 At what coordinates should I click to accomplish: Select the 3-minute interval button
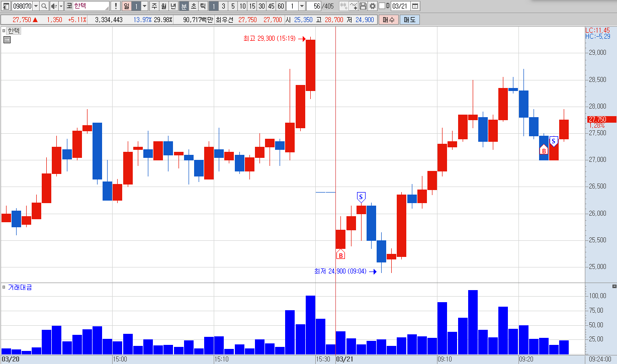click(x=223, y=6)
